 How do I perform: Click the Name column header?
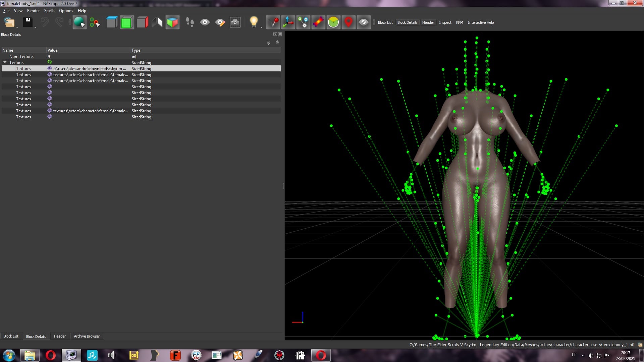[24, 50]
